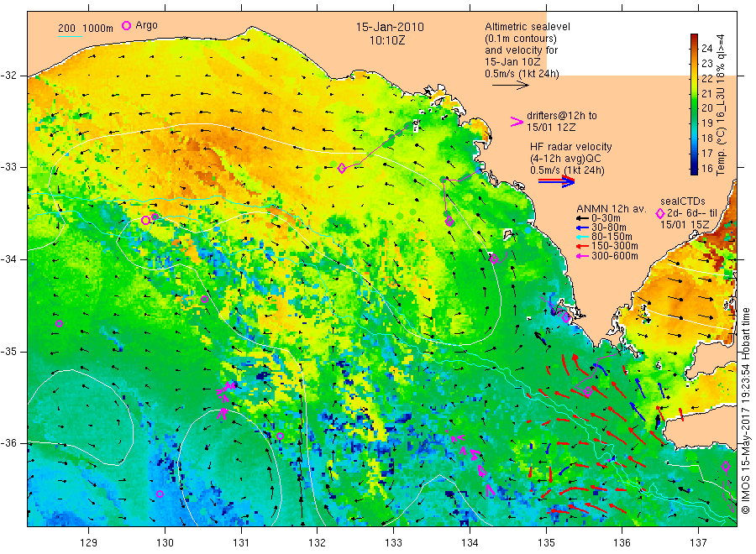Click the blue arrow beside 30-80m
The width and height of the screenshot is (756, 554).
click(x=583, y=227)
